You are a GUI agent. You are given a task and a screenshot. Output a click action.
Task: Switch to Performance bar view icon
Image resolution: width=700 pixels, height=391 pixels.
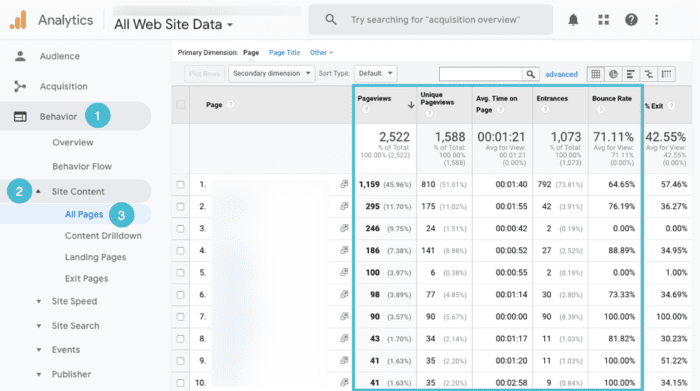point(630,74)
